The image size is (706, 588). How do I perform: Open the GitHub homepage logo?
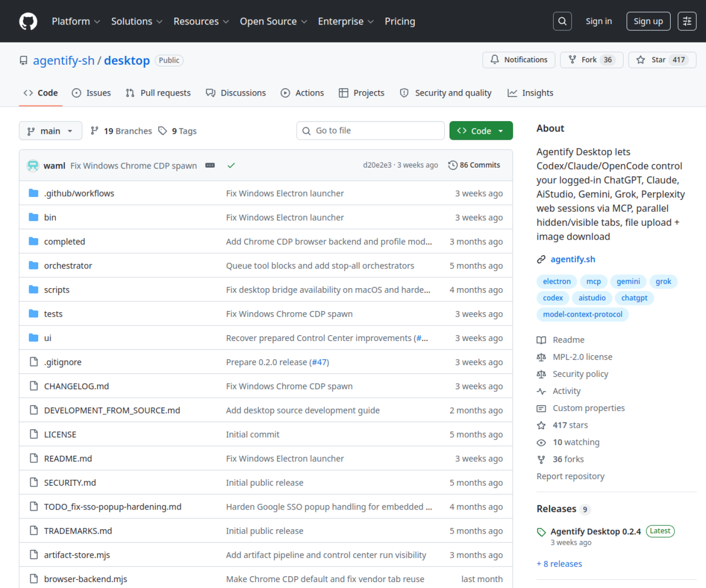coord(28,22)
